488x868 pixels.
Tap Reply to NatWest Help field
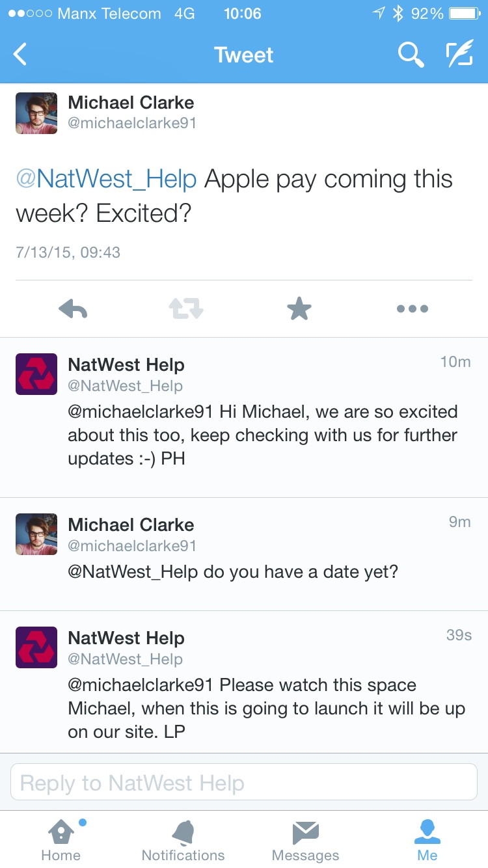[244, 782]
